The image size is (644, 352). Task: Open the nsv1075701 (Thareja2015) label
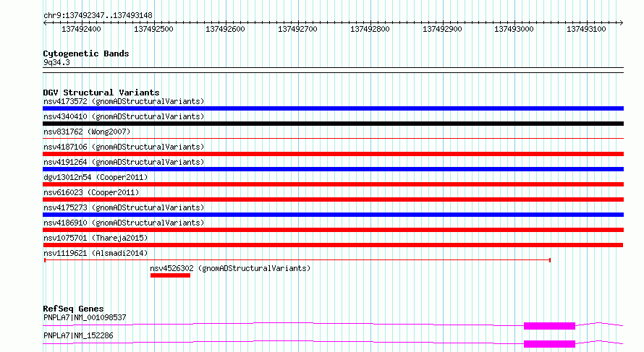coord(96,238)
